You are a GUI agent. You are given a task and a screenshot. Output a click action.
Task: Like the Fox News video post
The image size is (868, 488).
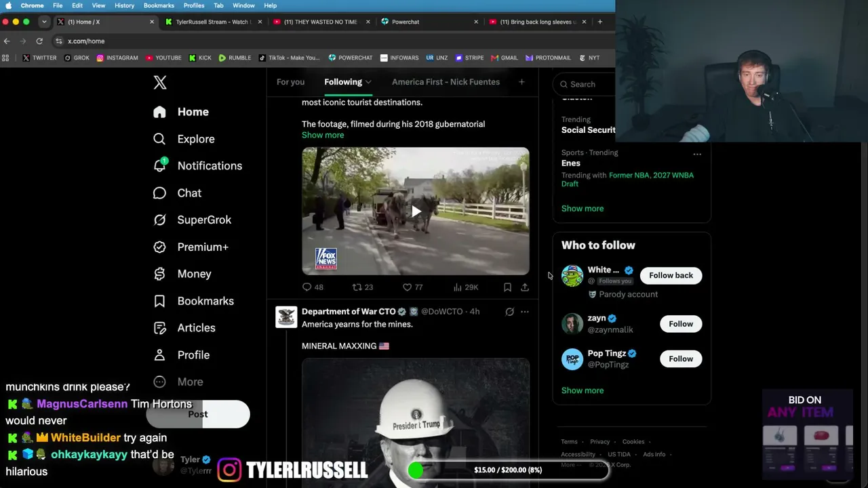point(413,287)
